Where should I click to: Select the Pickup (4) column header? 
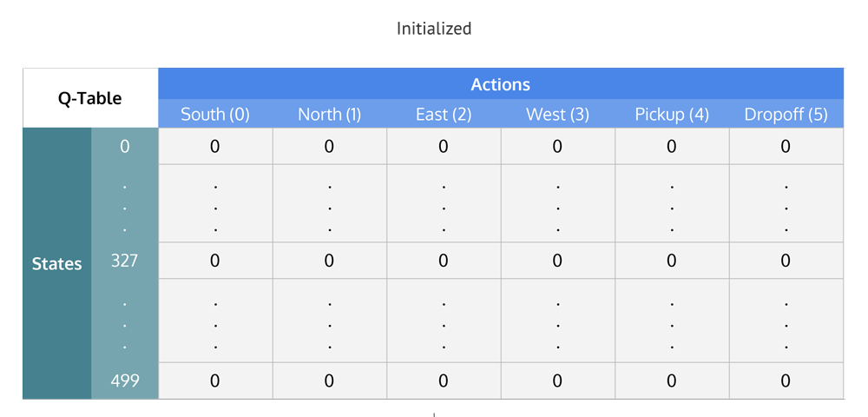(x=672, y=114)
